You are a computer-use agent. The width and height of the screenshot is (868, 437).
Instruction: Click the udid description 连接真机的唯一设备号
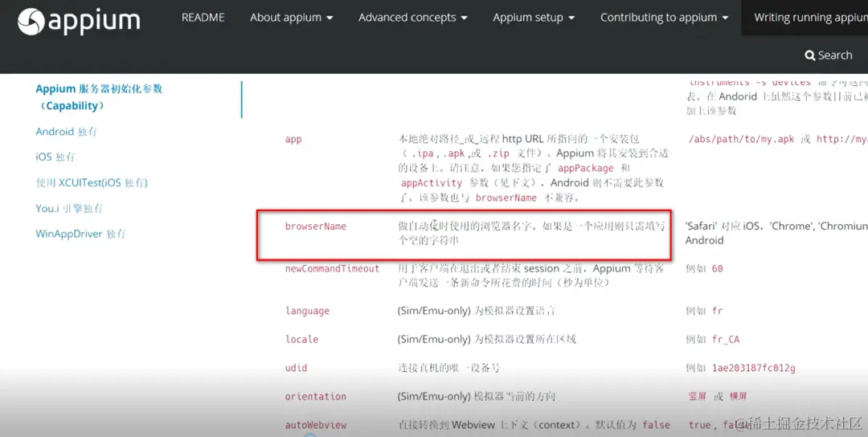coord(449,368)
